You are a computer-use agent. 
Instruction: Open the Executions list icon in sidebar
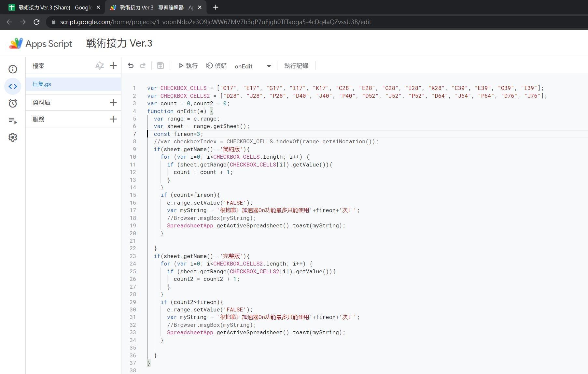click(x=13, y=121)
